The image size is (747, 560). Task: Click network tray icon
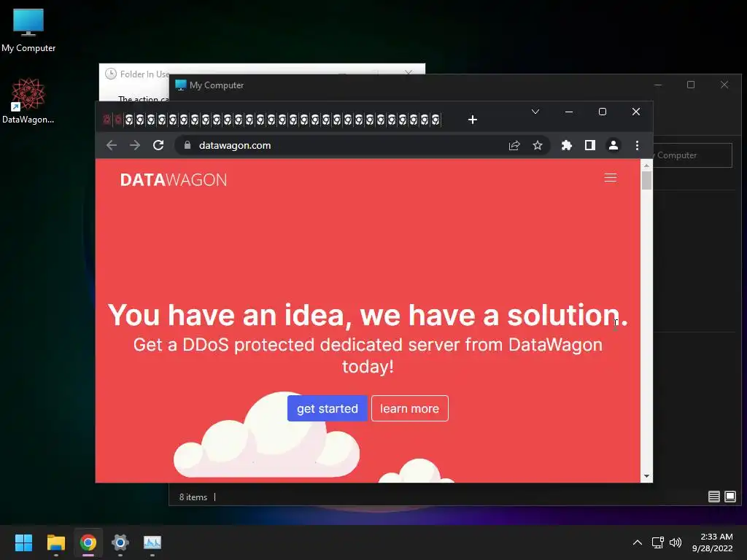[x=658, y=542]
